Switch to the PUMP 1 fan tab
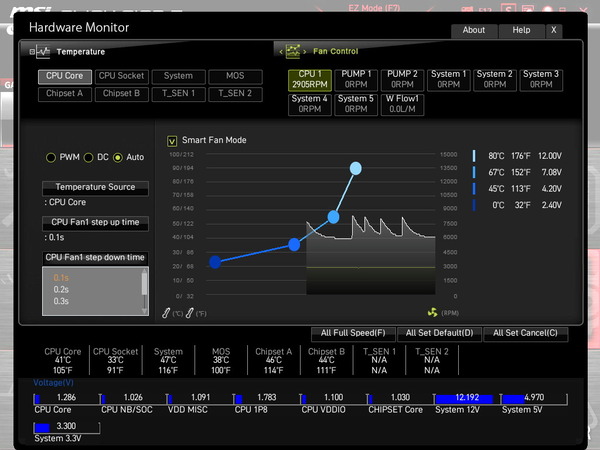This screenshot has height=450, width=600. click(357, 79)
